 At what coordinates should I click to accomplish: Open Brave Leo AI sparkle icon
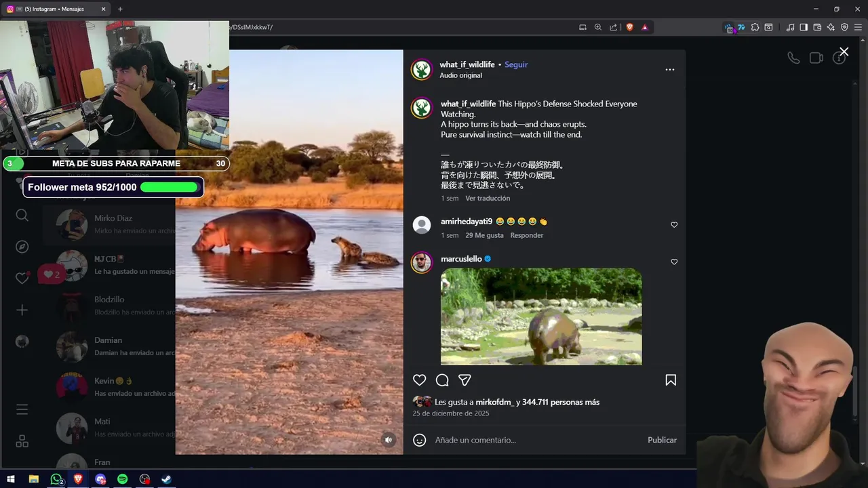831,27
